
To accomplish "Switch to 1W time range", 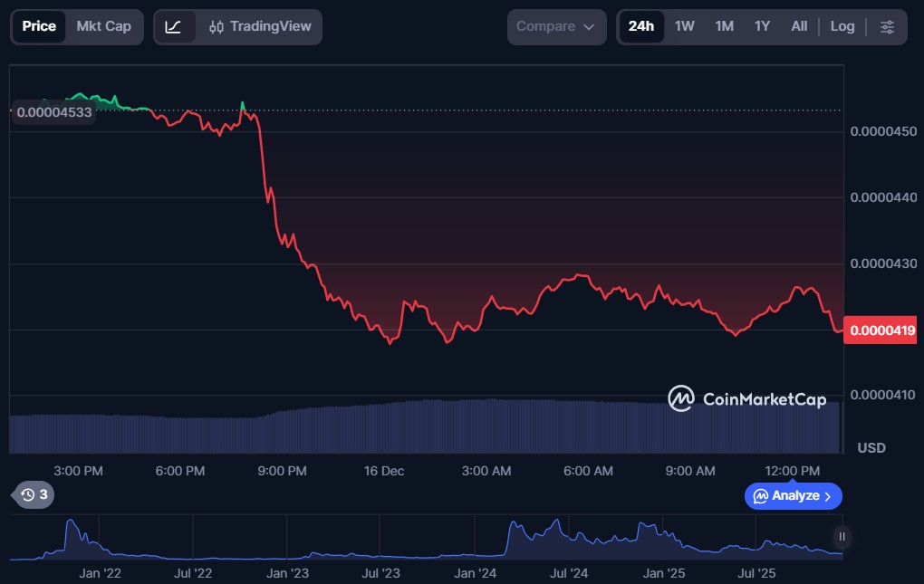I will tap(684, 26).
